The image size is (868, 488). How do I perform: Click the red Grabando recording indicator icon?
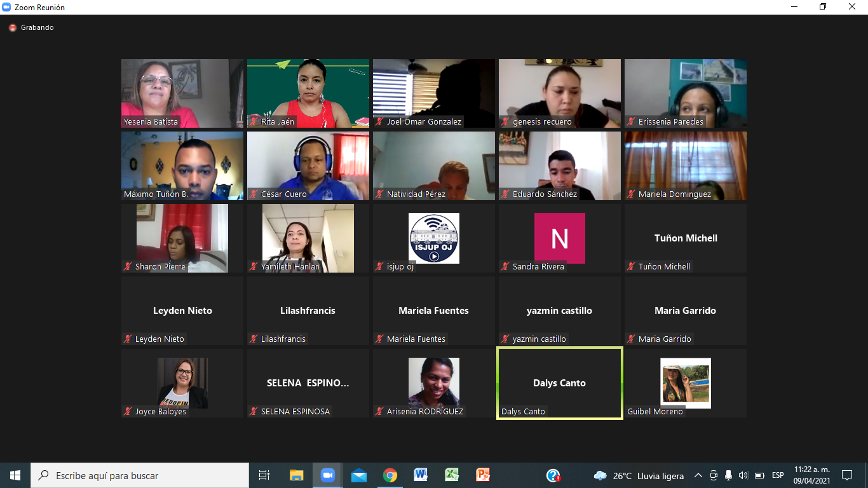[12, 28]
